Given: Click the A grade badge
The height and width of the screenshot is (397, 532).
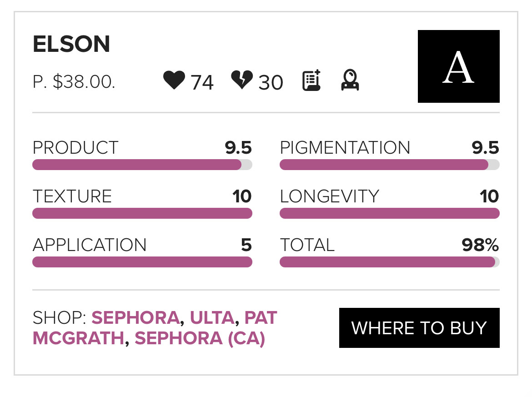Looking at the screenshot, I should (458, 66).
